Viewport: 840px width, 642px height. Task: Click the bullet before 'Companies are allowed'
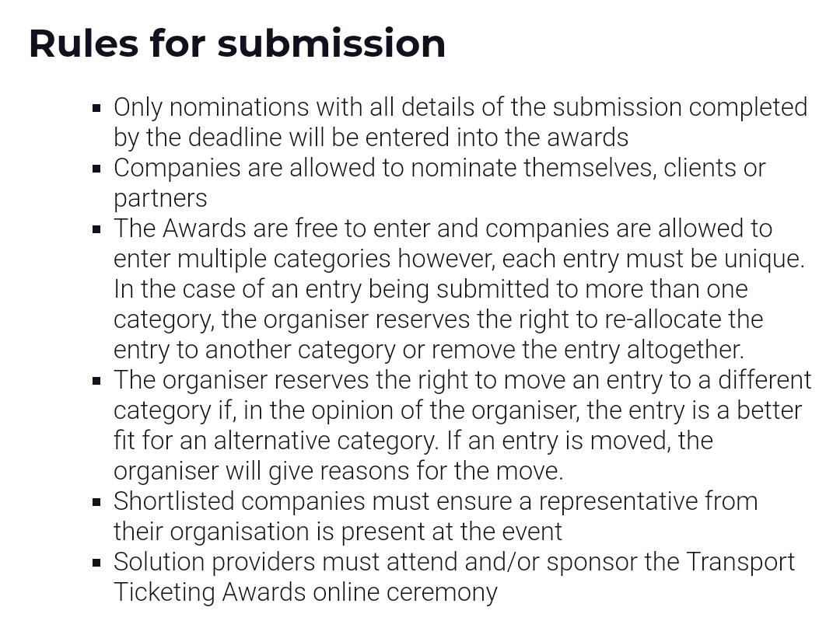[x=96, y=169]
